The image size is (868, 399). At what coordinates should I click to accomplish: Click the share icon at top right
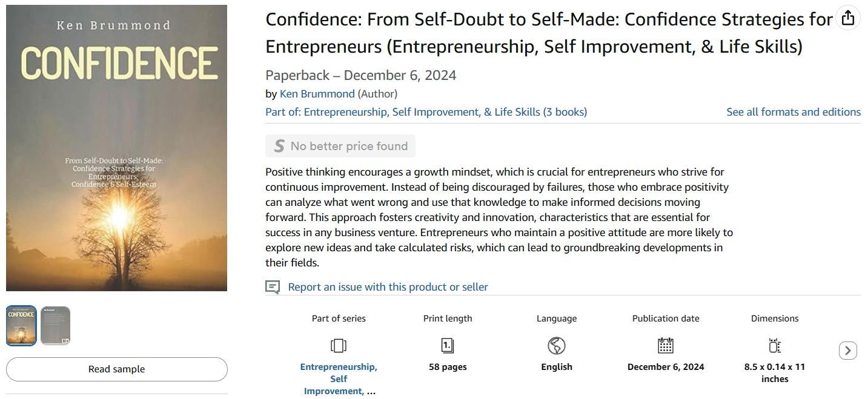(848, 18)
